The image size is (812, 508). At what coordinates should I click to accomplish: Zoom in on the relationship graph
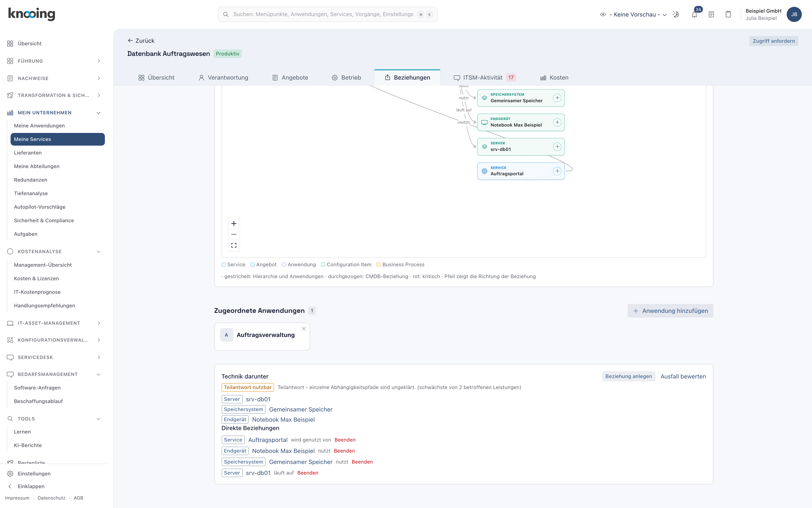234,224
